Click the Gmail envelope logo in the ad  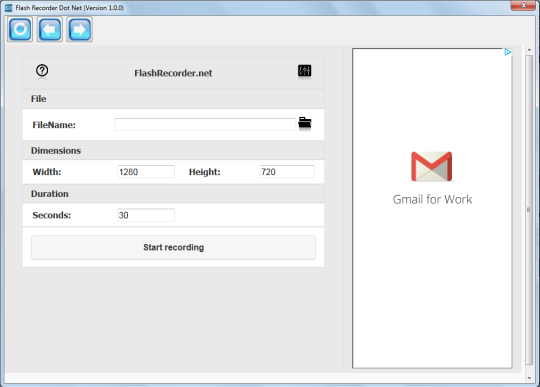tap(432, 166)
